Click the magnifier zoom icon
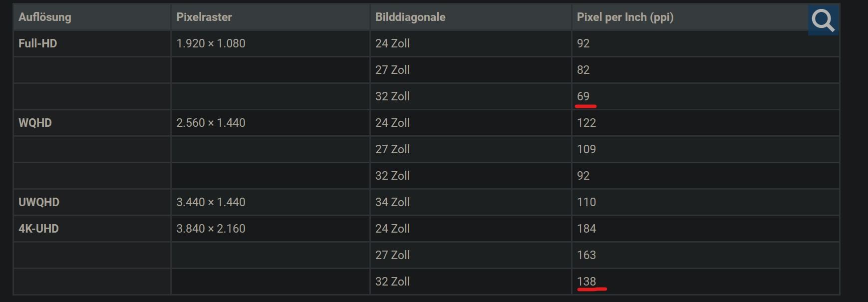Image resolution: width=868 pixels, height=302 pixels. (x=823, y=20)
